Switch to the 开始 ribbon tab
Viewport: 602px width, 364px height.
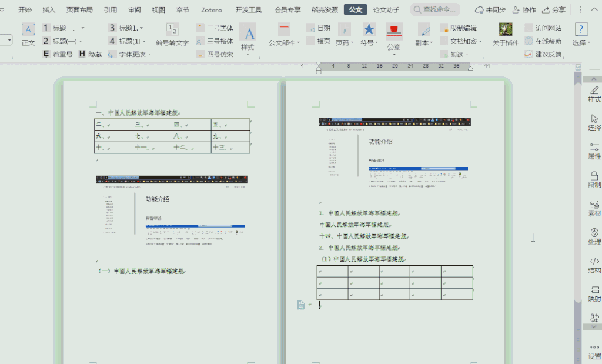pos(25,9)
